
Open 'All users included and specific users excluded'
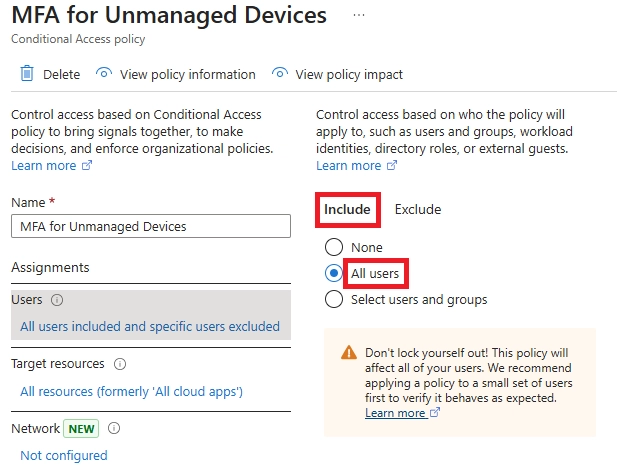[150, 326]
